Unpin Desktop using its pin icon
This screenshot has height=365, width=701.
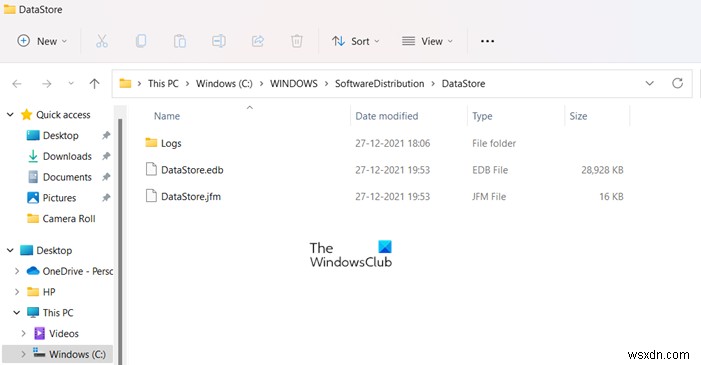tap(106, 136)
